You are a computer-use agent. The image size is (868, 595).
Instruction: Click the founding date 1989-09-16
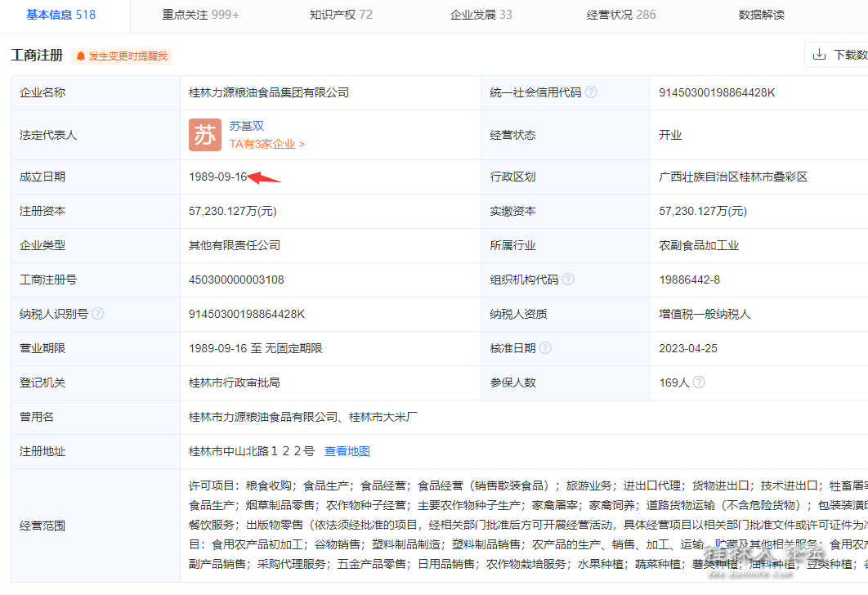[217, 177]
